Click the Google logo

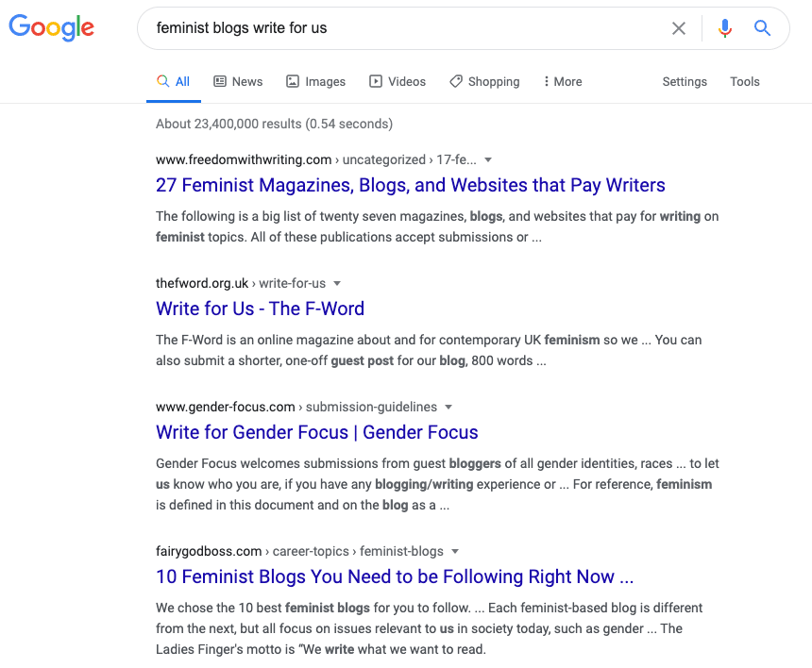[51, 27]
